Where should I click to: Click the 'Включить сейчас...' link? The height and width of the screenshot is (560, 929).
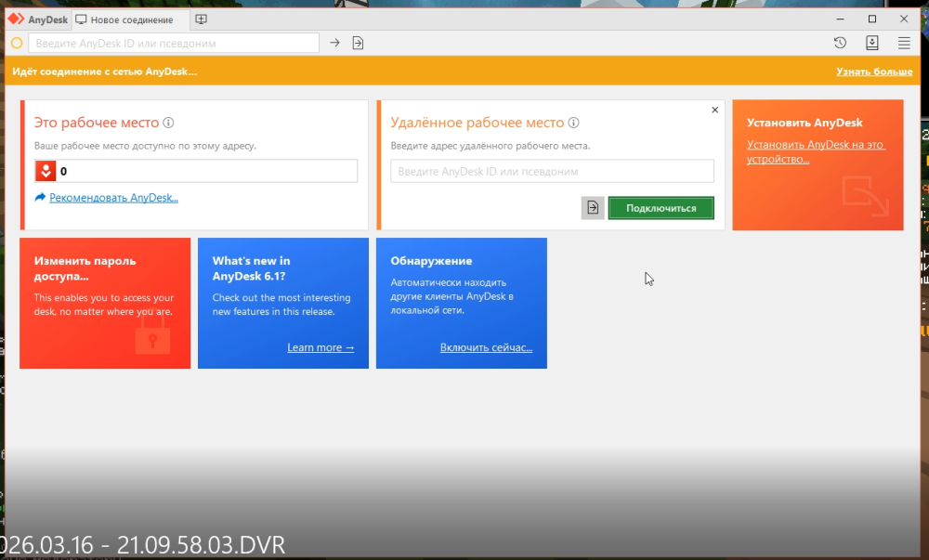[487, 347]
